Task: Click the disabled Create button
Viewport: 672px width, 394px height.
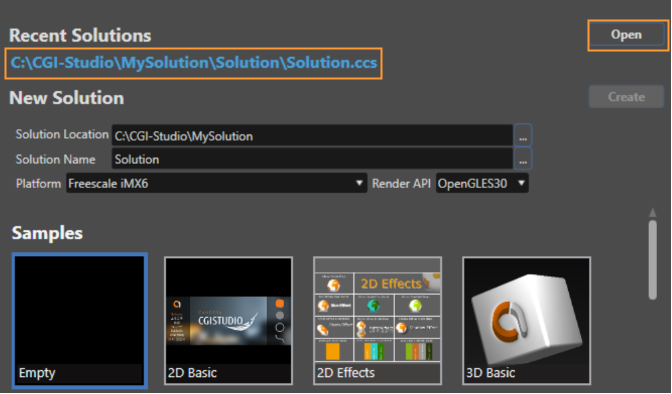Action: (x=626, y=97)
